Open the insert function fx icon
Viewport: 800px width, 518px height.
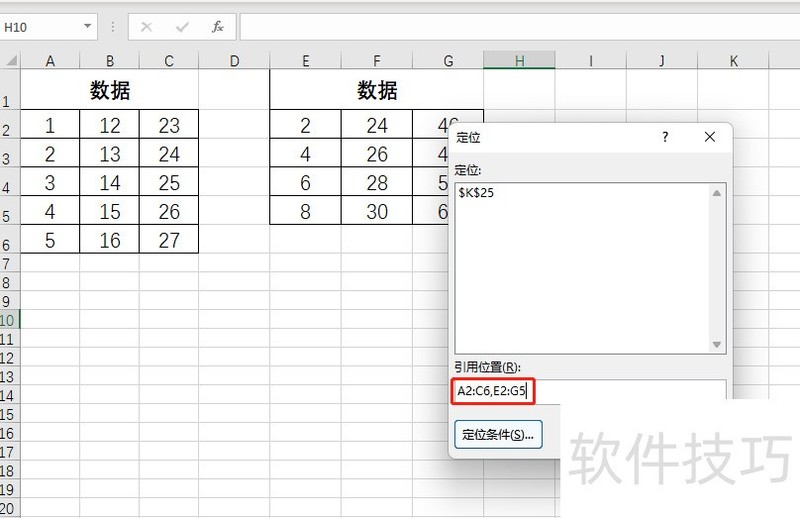tap(218, 27)
